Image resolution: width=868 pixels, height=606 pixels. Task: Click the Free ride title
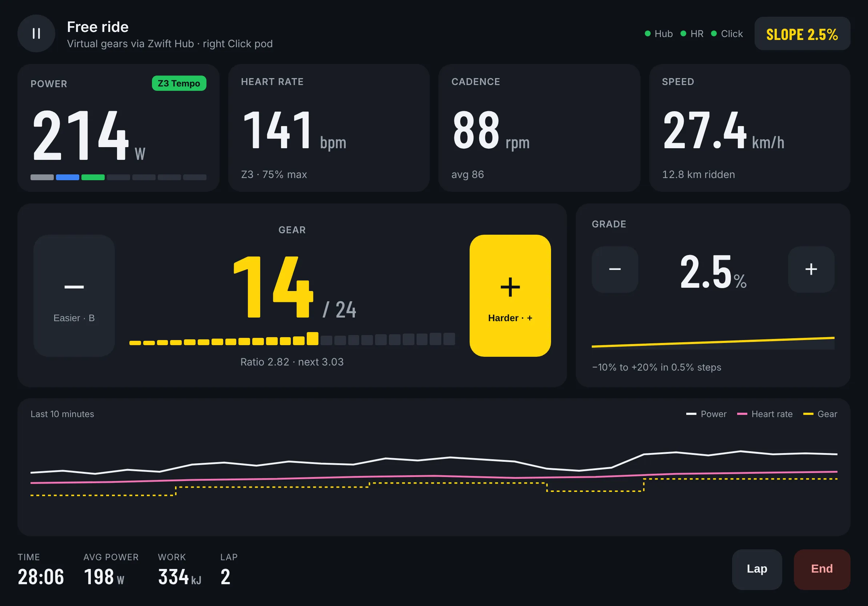tap(98, 27)
